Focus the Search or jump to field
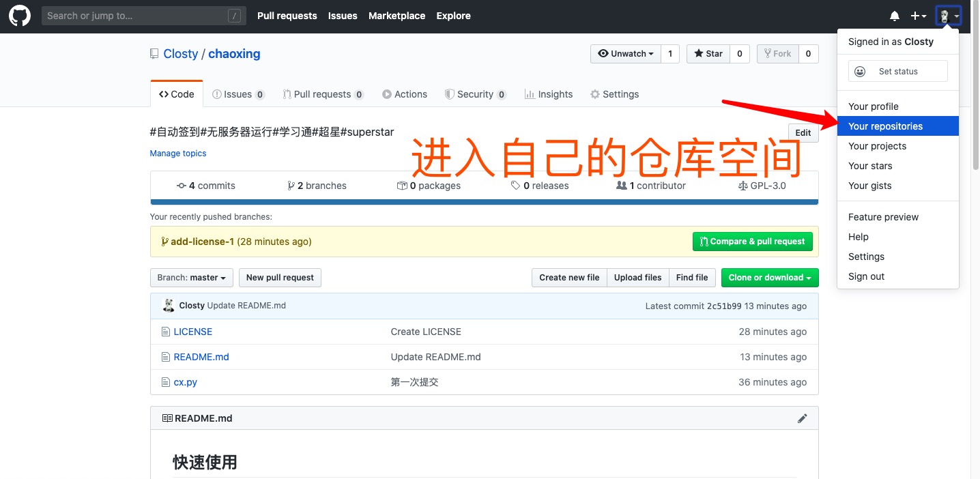The image size is (980, 479). coord(143,16)
